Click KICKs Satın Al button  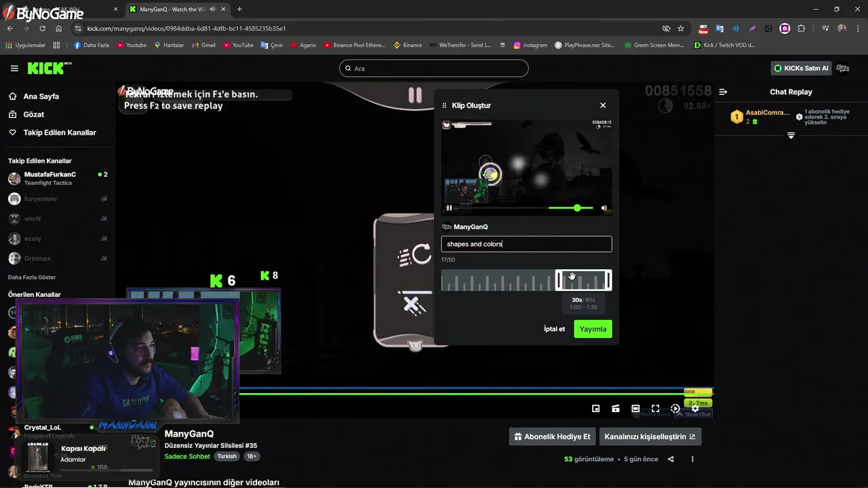pos(802,68)
